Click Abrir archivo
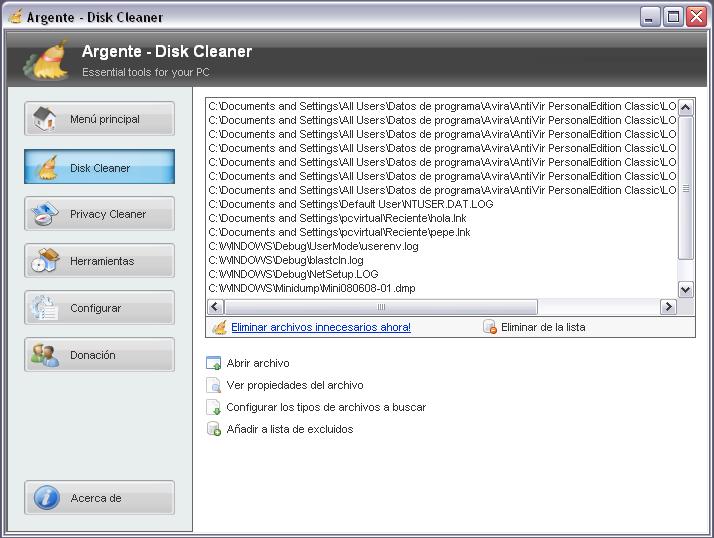The image size is (714, 538). [258, 363]
